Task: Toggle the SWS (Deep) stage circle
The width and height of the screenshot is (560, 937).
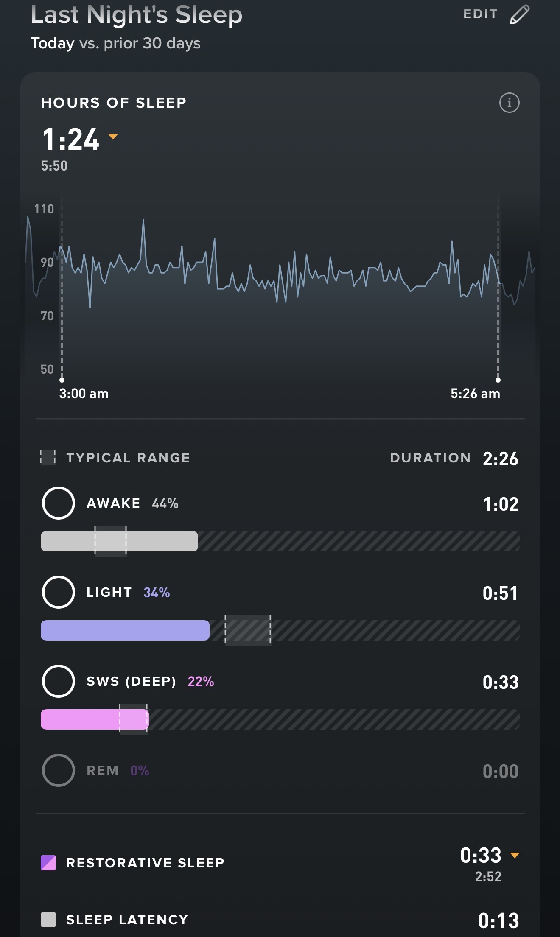Action: 59,681
